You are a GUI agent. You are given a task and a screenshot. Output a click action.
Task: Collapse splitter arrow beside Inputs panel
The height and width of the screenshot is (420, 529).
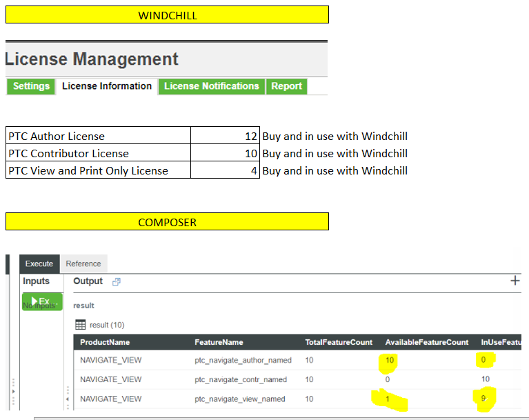pos(68,399)
